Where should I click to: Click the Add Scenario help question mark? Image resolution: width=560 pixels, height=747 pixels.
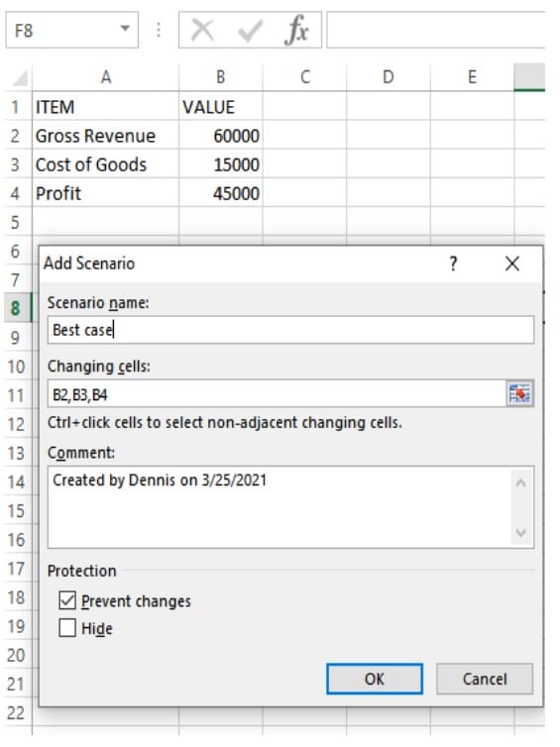coord(453,264)
